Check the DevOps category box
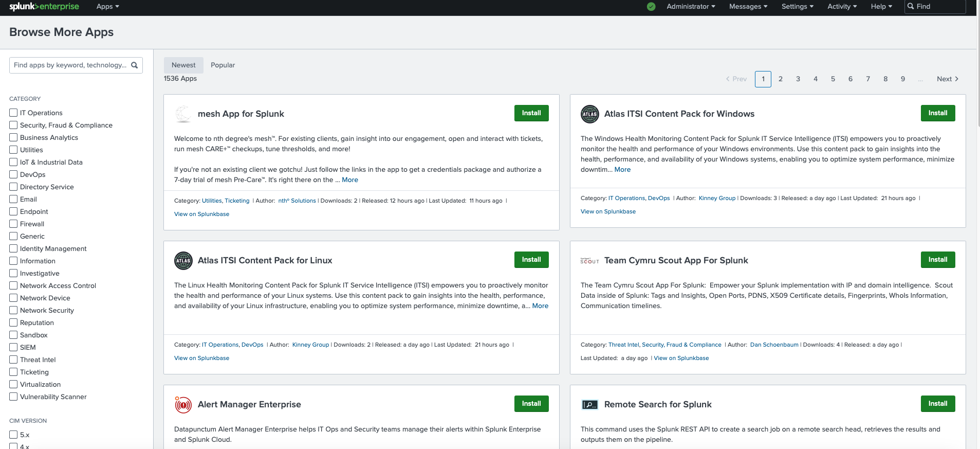This screenshot has height=449, width=980. [x=13, y=174]
